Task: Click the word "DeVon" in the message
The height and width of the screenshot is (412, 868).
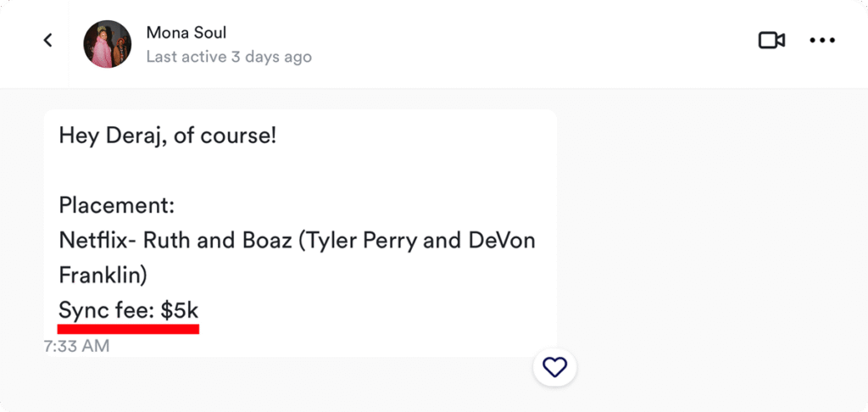Action: tap(502, 240)
